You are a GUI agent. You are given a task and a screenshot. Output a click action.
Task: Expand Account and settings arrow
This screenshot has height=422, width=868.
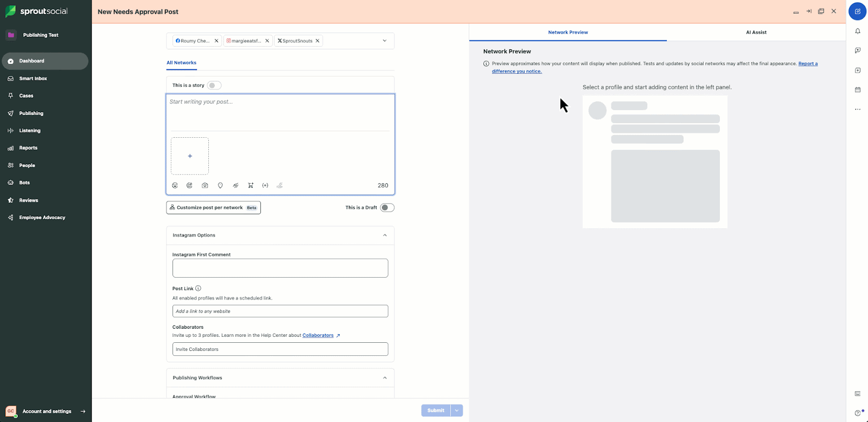click(83, 412)
